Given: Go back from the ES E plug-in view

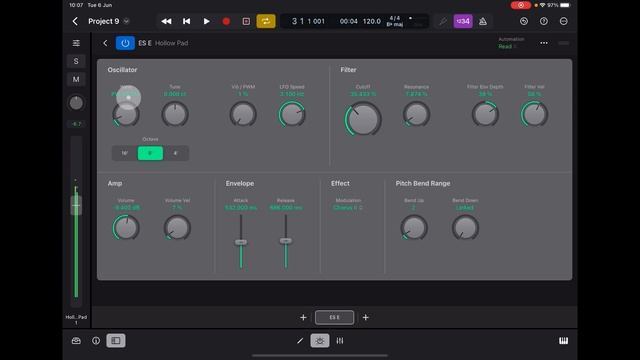Looking at the screenshot, I should 105,43.
